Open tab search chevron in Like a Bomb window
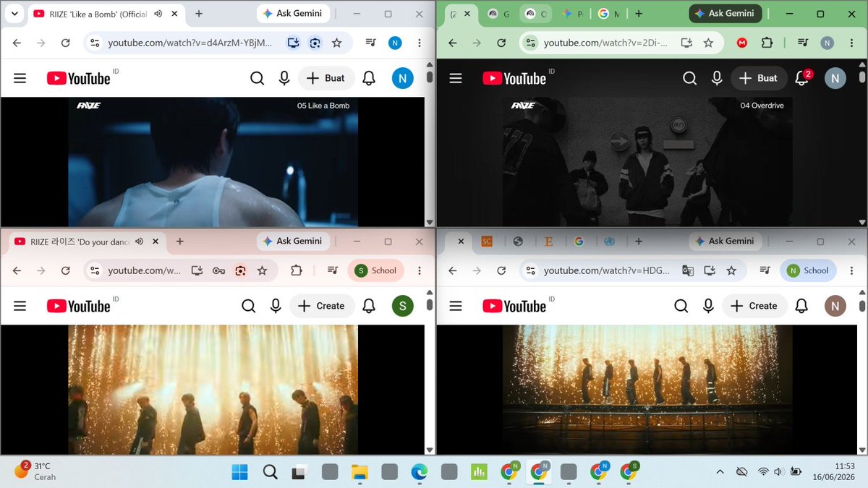This screenshot has width=868, height=488. point(14,14)
